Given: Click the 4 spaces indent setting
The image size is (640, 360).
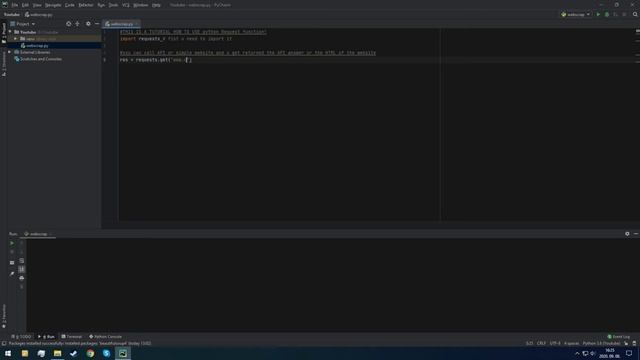Looking at the screenshot, I should pos(571,344).
